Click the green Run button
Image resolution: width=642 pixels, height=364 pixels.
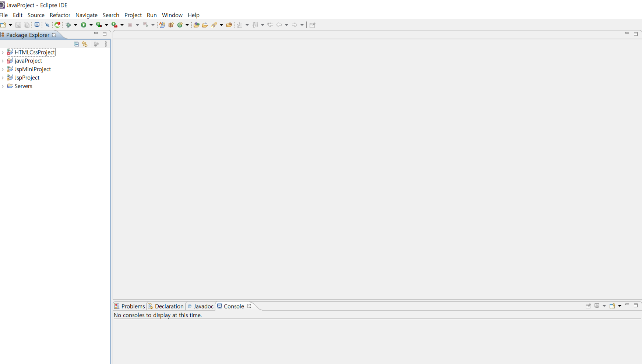[84, 25]
